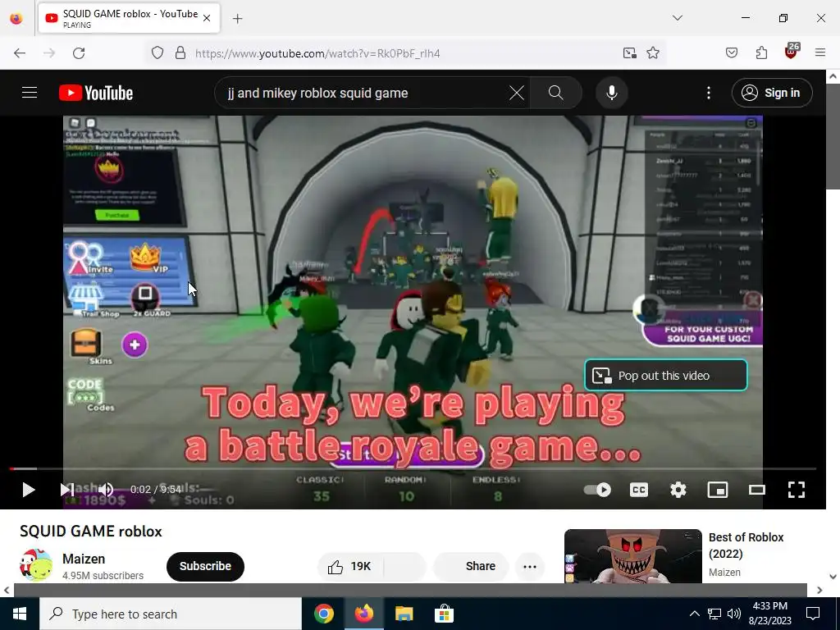The height and width of the screenshot is (630, 840).
Task: Open the YouTube hamburger guide menu
Action: point(30,93)
